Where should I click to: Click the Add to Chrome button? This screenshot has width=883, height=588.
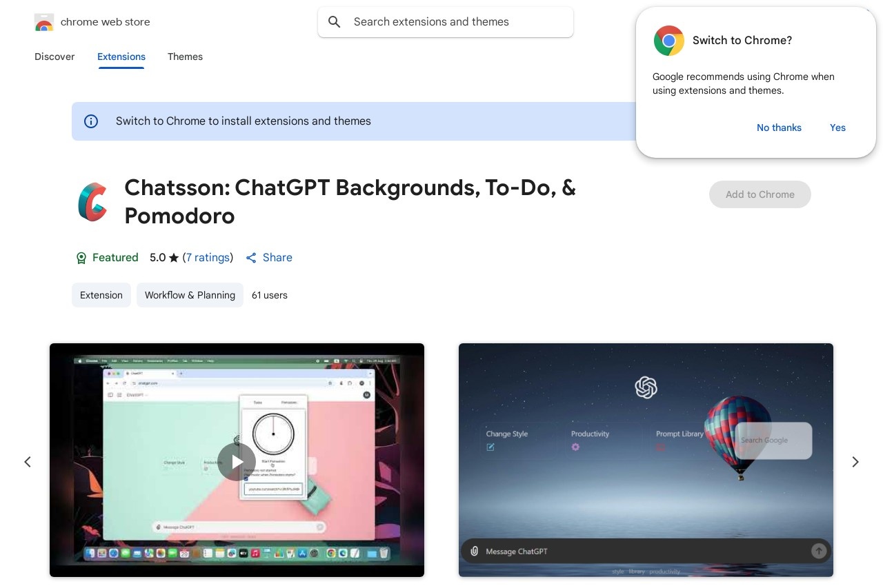[760, 194]
